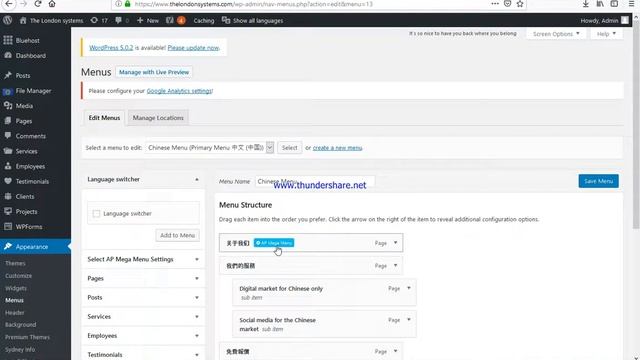
Task: Open the Help dropdown
Action: point(606,34)
